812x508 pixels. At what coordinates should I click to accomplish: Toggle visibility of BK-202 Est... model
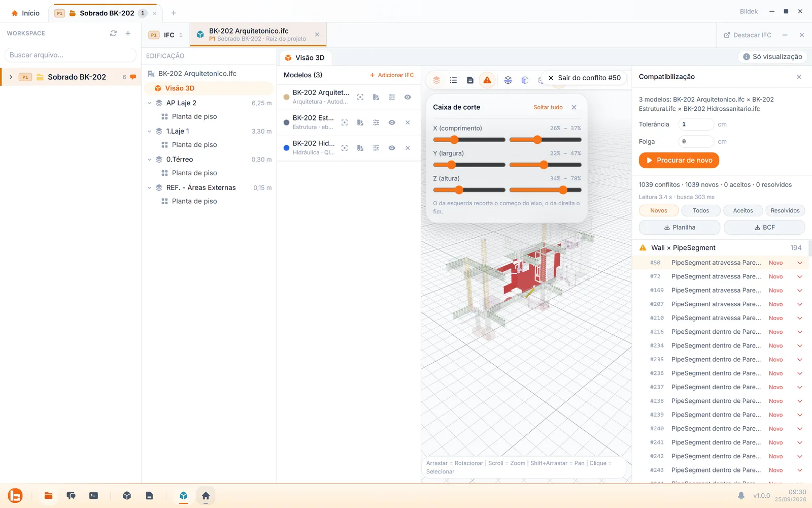[392, 122]
